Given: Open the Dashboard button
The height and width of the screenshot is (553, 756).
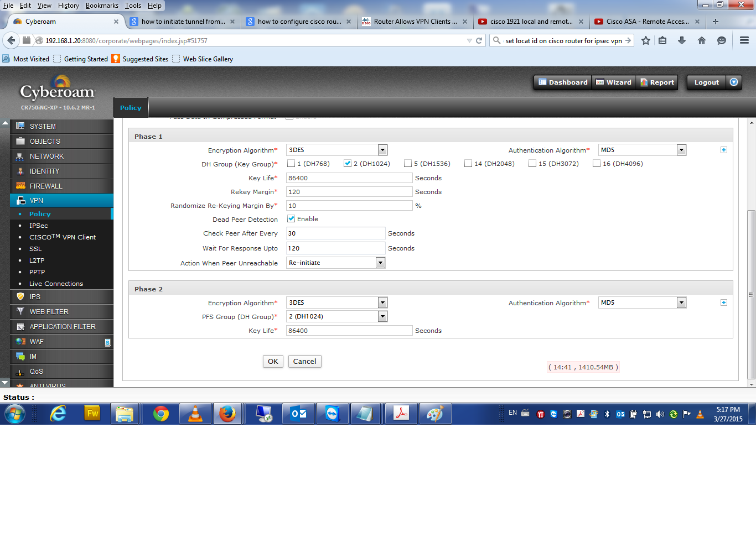Looking at the screenshot, I should click(563, 82).
